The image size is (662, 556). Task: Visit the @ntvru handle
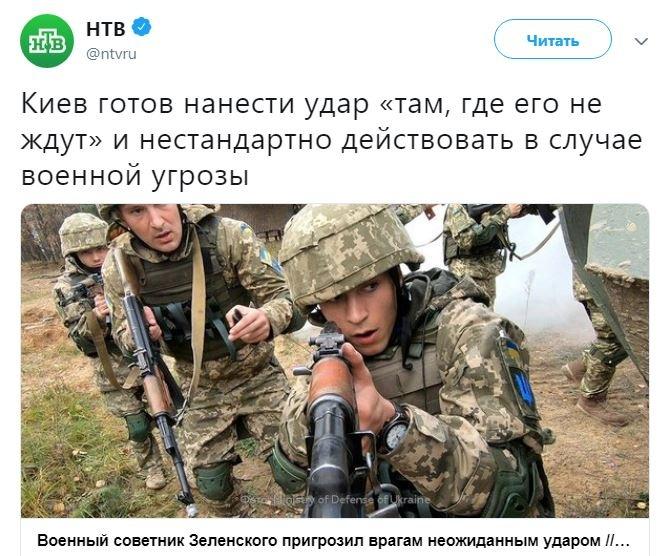(x=111, y=54)
